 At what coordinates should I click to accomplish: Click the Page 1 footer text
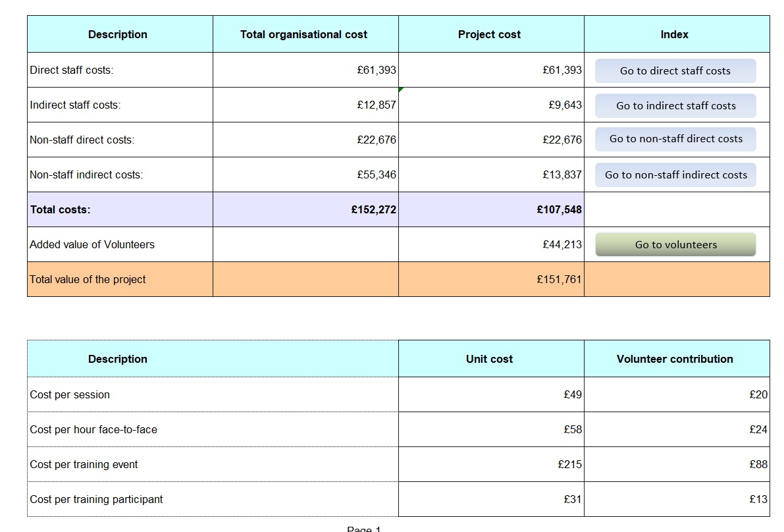pyautogui.click(x=366, y=529)
